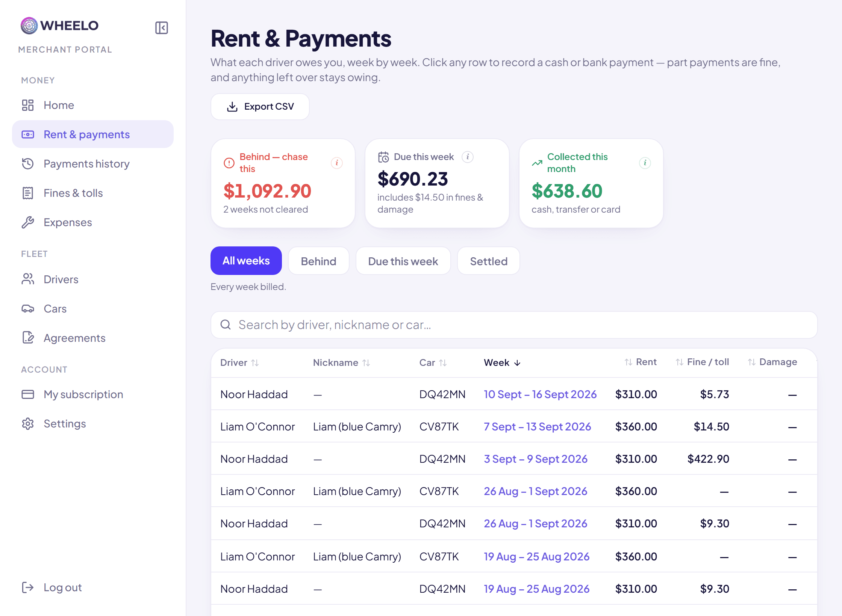
Task: Sort the table by Nickname column
Action: click(x=342, y=363)
